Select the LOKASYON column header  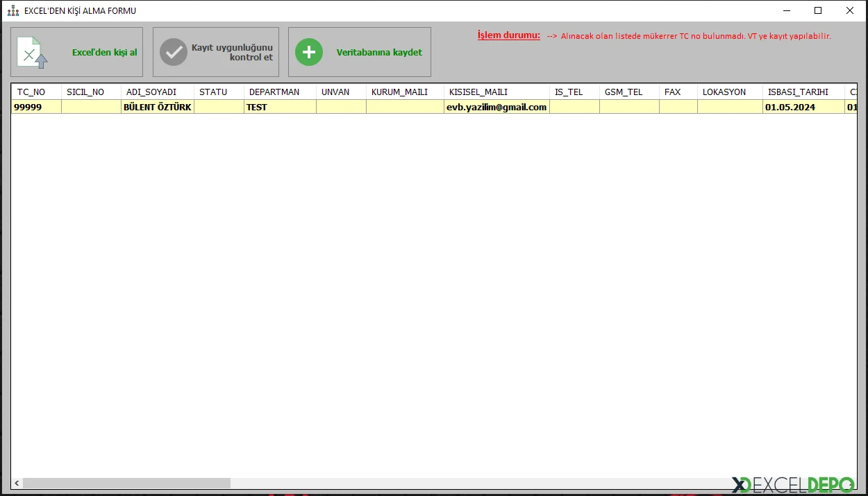pyautogui.click(x=723, y=91)
